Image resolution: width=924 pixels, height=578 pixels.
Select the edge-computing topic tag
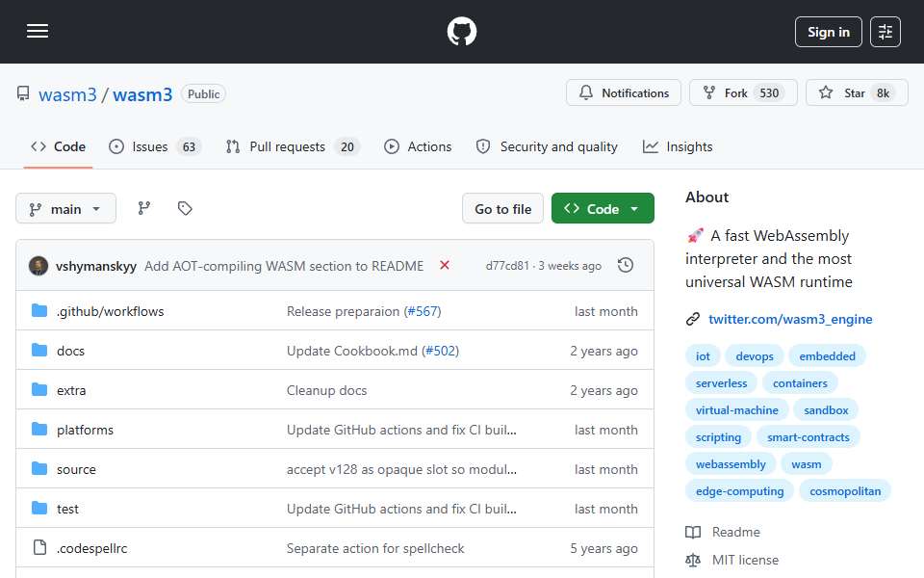[739, 492]
